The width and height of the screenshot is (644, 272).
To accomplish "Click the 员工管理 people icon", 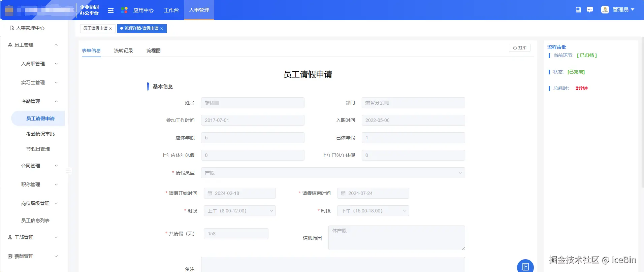I will pyautogui.click(x=10, y=45).
